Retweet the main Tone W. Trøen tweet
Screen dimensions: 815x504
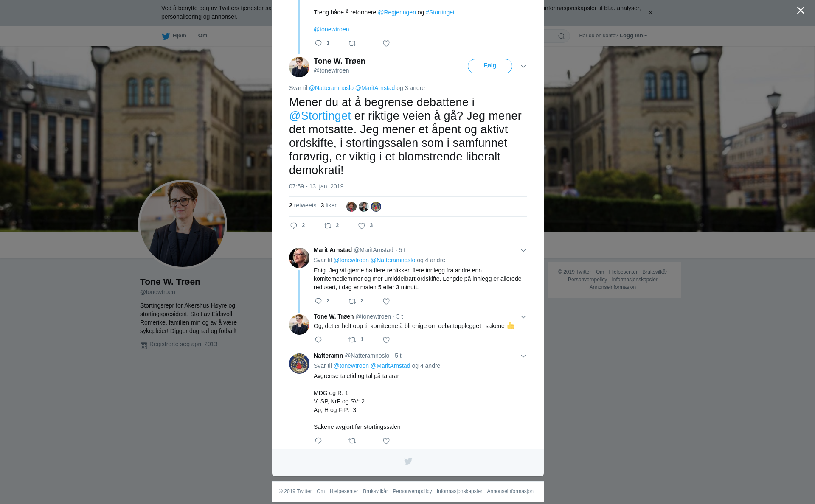tap(328, 226)
